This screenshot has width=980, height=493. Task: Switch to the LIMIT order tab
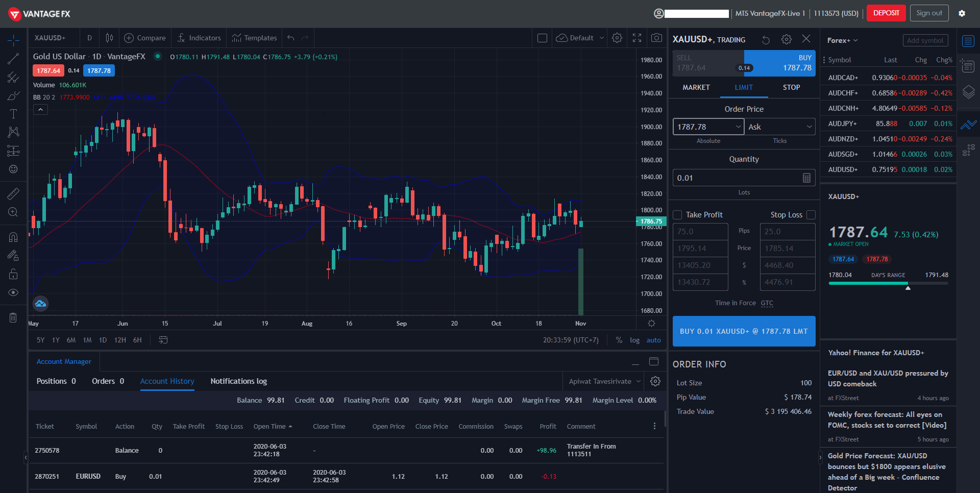[744, 88]
